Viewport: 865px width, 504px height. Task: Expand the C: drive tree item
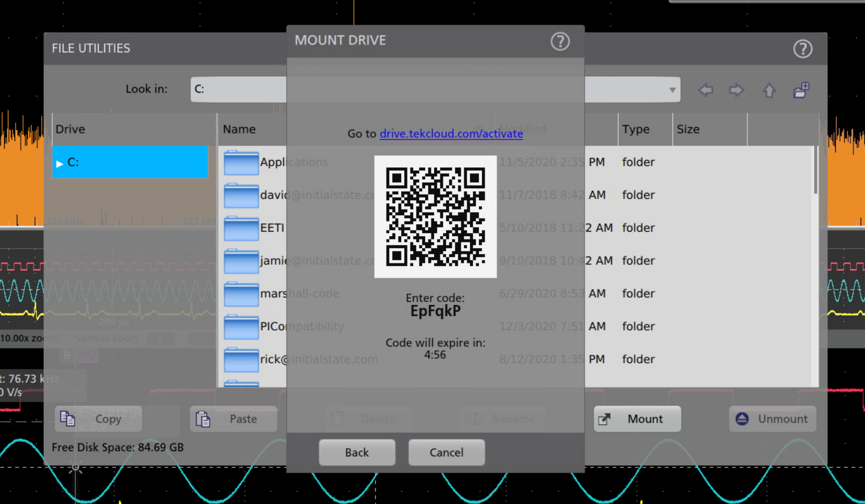(x=60, y=163)
